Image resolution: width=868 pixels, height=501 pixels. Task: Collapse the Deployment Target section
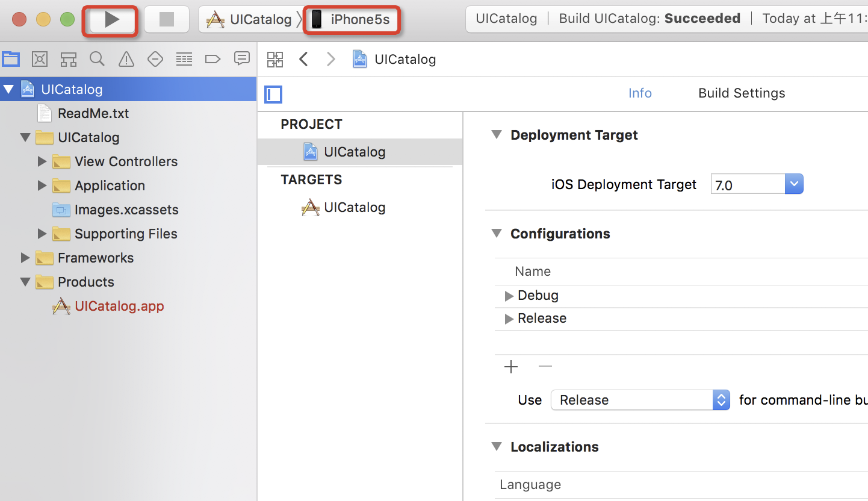coord(497,135)
